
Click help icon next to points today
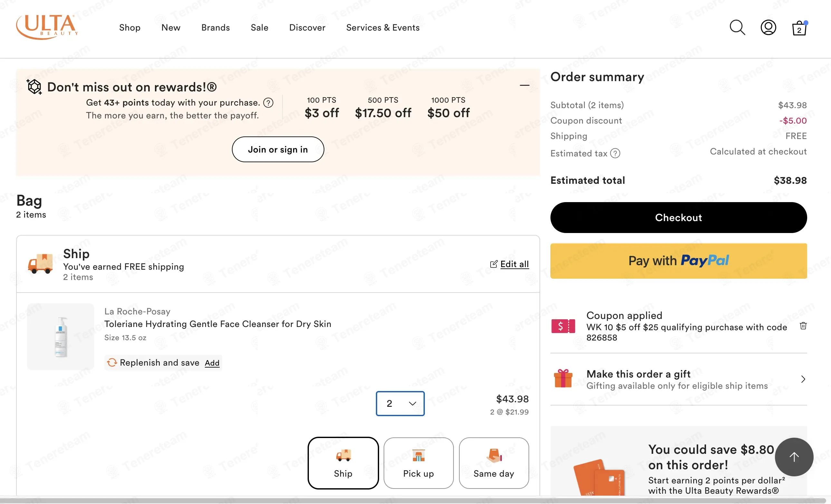(x=268, y=103)
